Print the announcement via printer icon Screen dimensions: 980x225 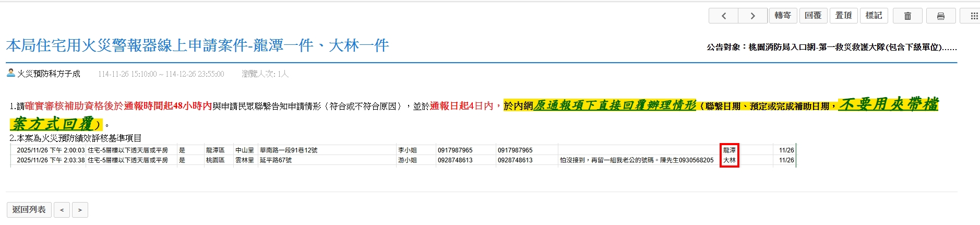click(x=940, y=16)
